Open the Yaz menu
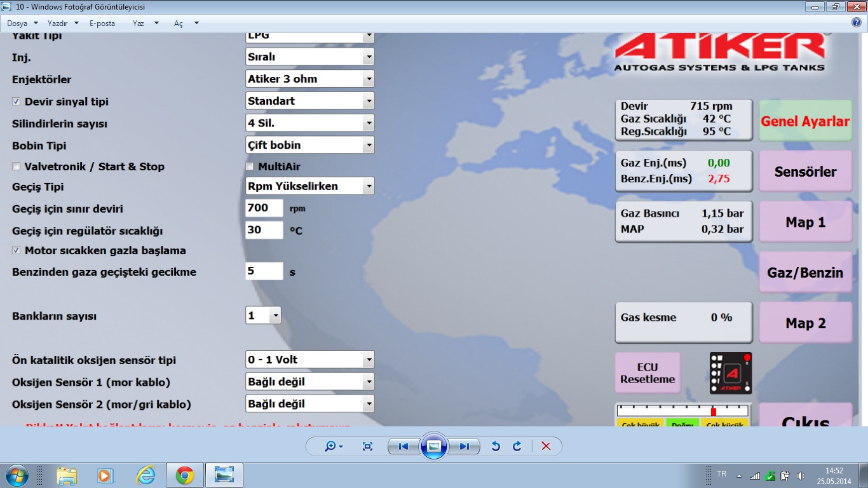This screenshot has width=868, height=488. click(x=146, y=23)
